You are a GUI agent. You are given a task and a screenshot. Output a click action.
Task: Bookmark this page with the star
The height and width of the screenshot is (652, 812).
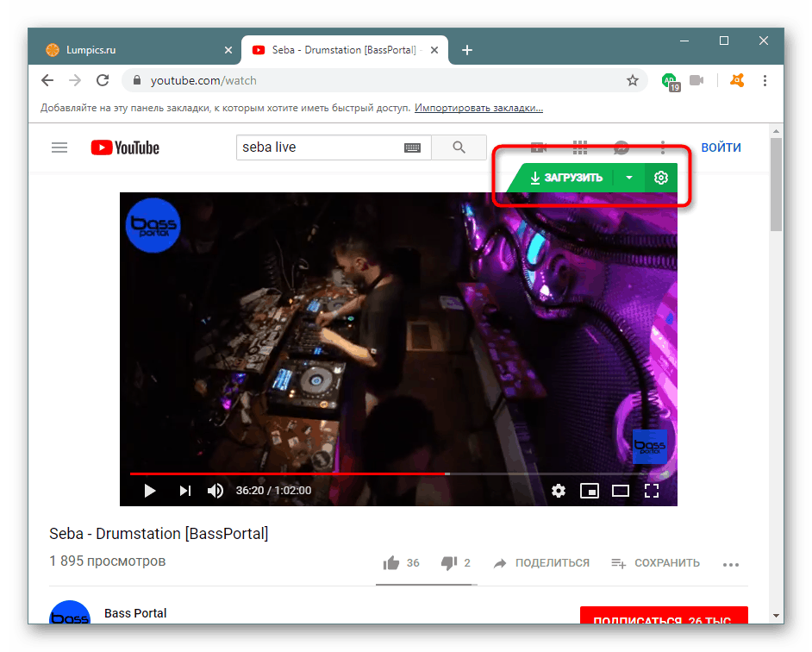tap(633, 80)
